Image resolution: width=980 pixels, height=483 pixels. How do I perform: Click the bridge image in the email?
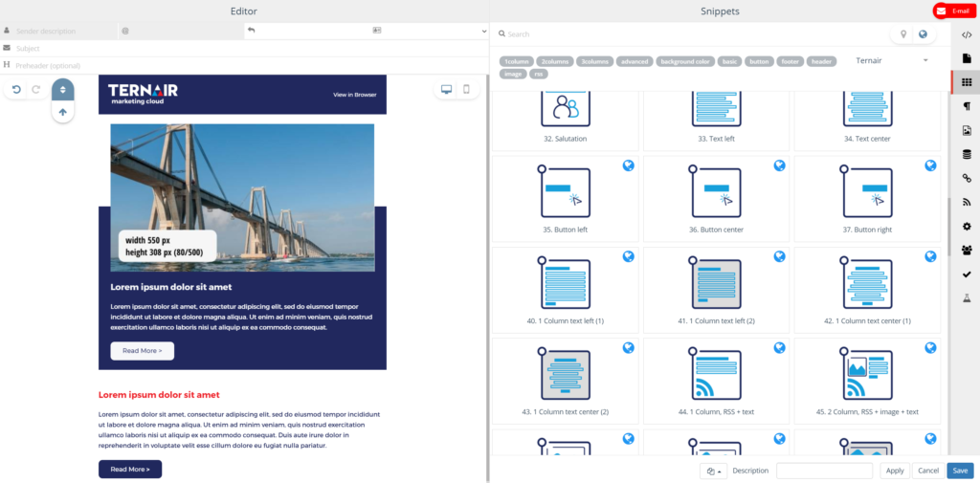(x=242, y=197)
